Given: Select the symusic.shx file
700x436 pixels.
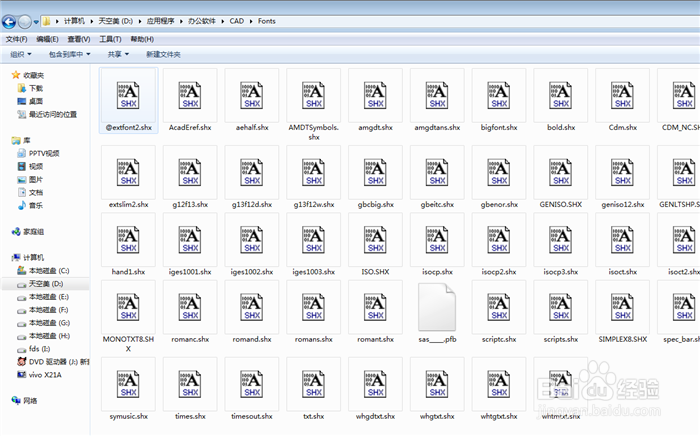Looking at the screenshot, I should tap(129, 389).
